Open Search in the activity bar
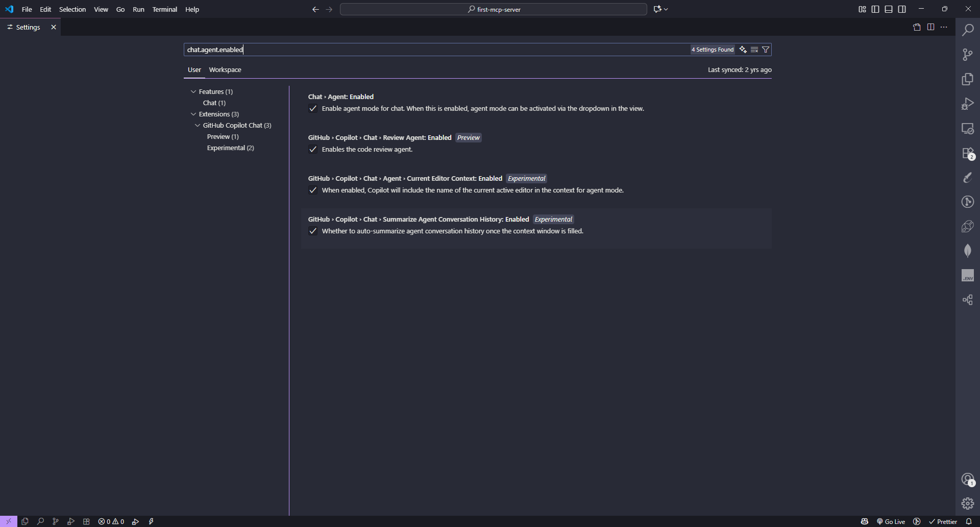Viewport: 980px width, 527px height. click(968, 30)
